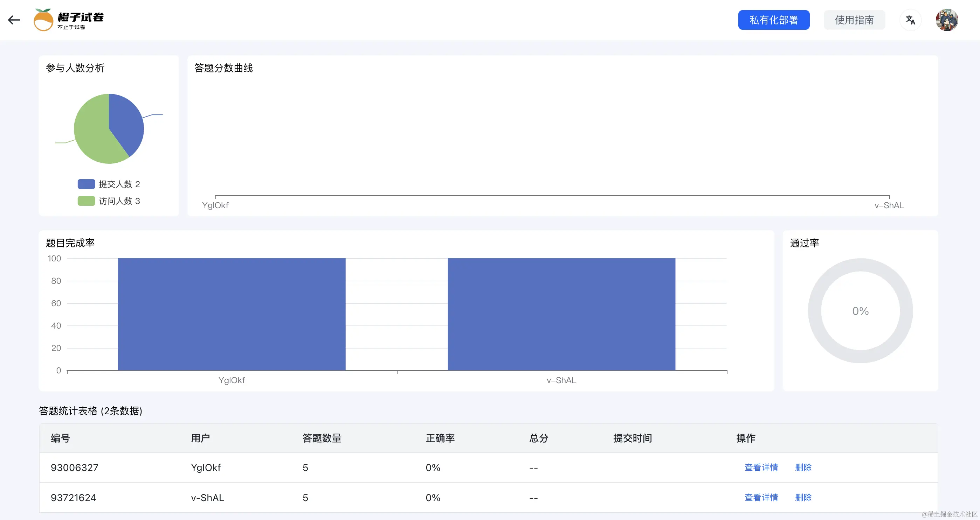Click the v-ShAL completion bar
This screenshot has height=520, width=980.
(x=561, y=314)
